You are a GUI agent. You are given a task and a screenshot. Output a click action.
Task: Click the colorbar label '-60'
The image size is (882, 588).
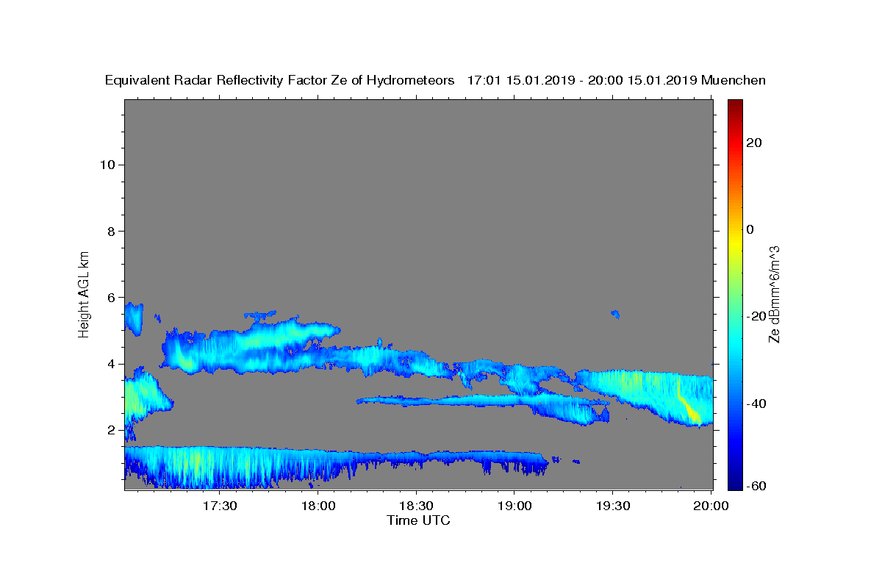coord(756,487)
